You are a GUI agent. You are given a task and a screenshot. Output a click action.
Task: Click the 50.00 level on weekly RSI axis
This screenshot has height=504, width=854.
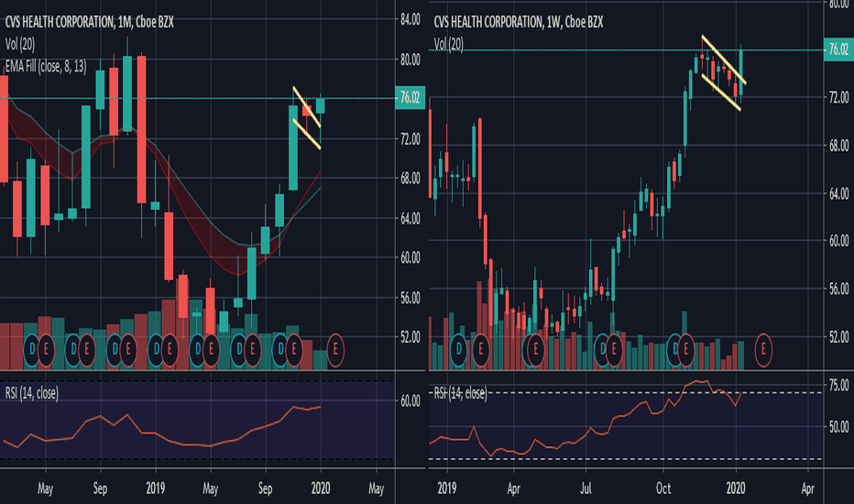click(838, 427)
